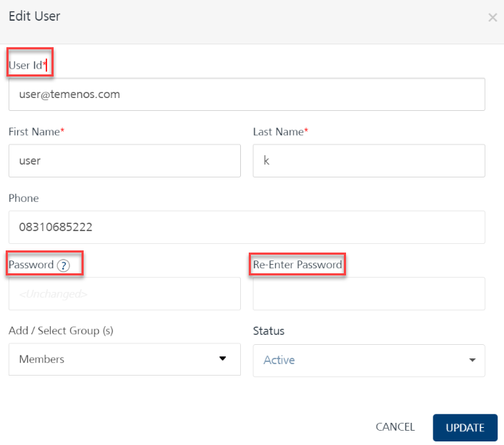Click the CANCEL button
The width and height of the screenshot is (504, 445).
pos(395,427)
